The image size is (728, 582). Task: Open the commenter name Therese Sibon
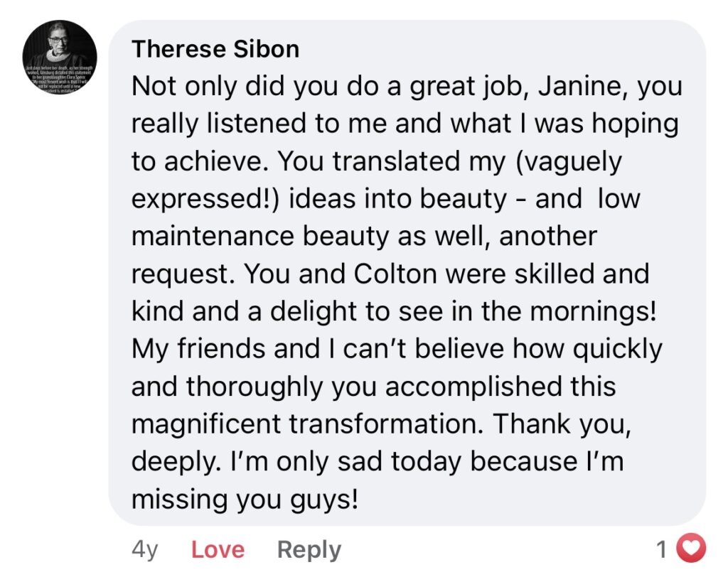pyautogui.click(x=215, y=49)
